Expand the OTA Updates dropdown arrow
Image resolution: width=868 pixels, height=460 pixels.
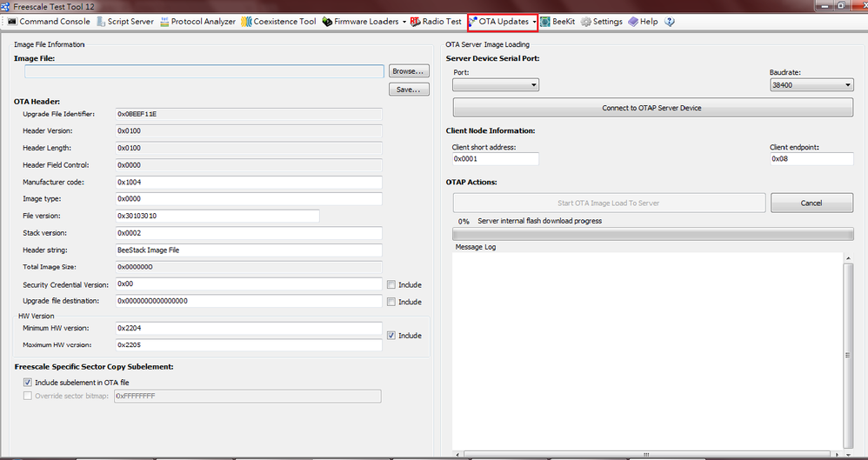point(534,22)
